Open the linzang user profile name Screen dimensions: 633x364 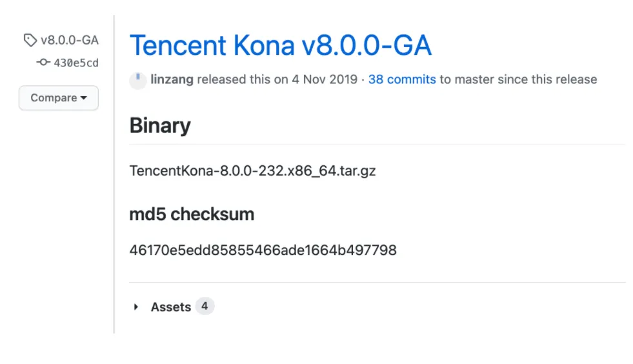click(171, 79)
